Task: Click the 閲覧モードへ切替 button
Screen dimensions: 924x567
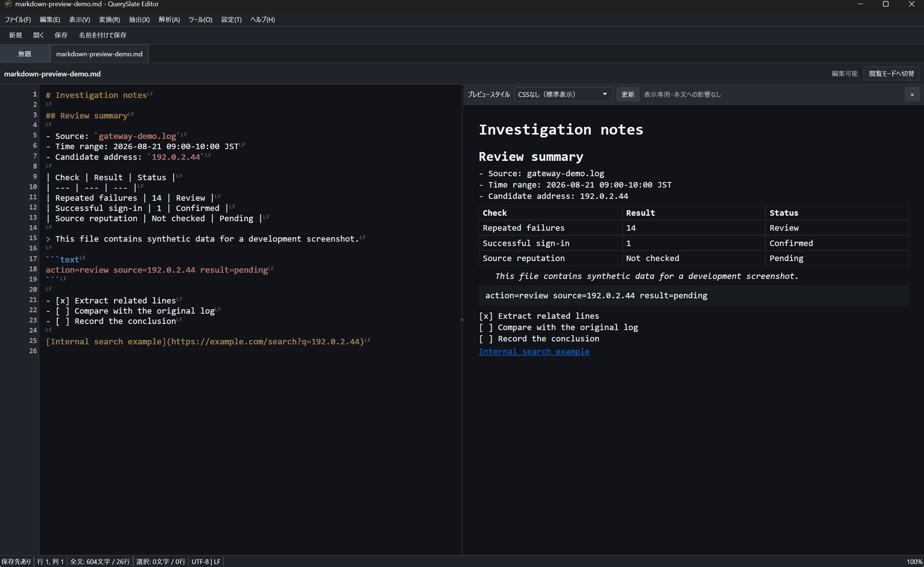Action: [x=891, y=73]
